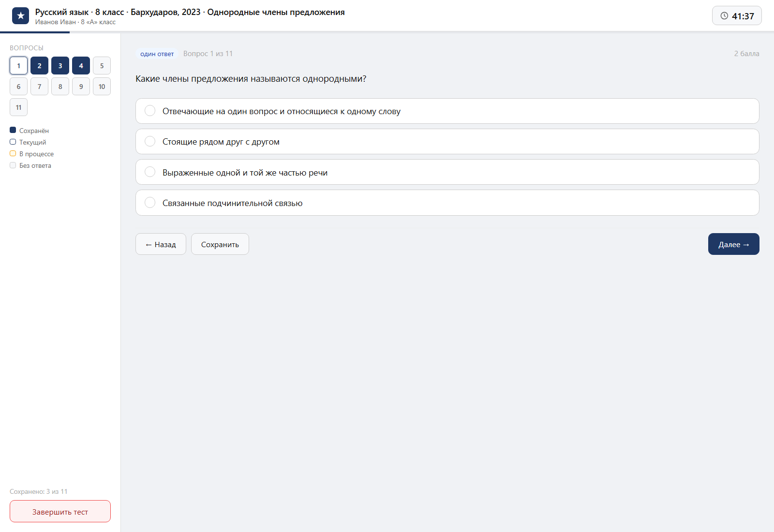Viewport: 774px width, 532px height.
Task: Finish the test via 'Завершить тест'
Action: tap(60, 511)
